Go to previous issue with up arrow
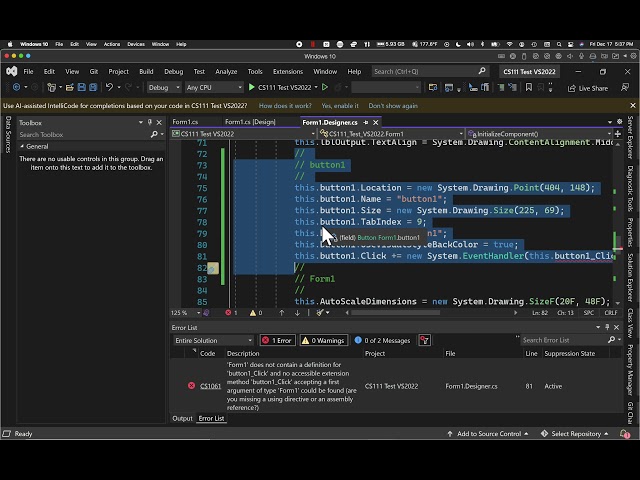 pyautogui.click(x=282, y=313)
